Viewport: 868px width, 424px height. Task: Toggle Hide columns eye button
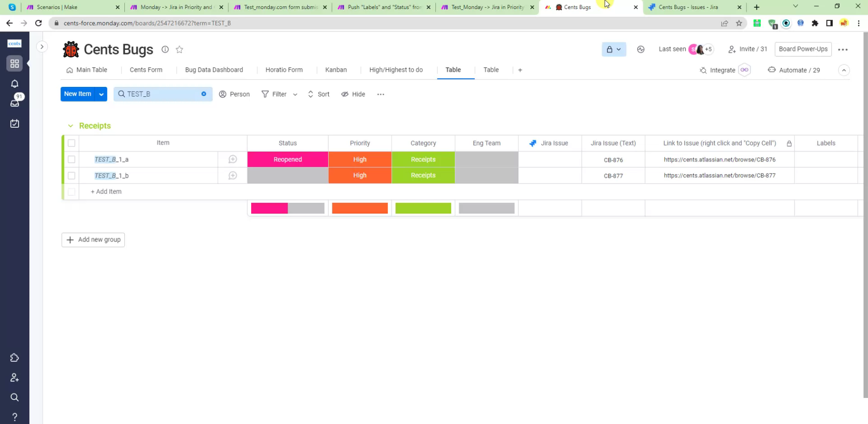(353, 94)
